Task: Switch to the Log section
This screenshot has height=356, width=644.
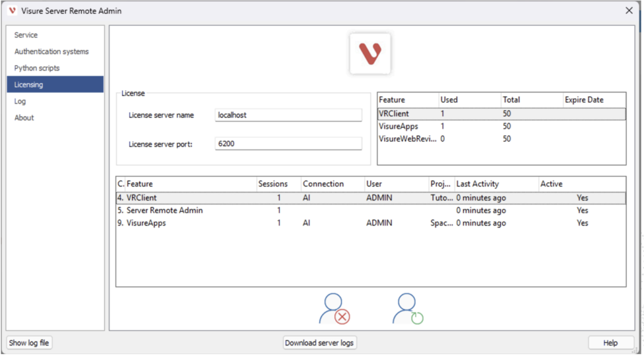Action: (x=55, y=101)
